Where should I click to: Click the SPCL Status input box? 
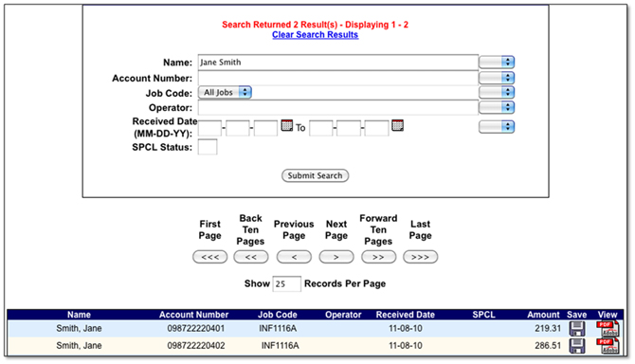(208, 147)
